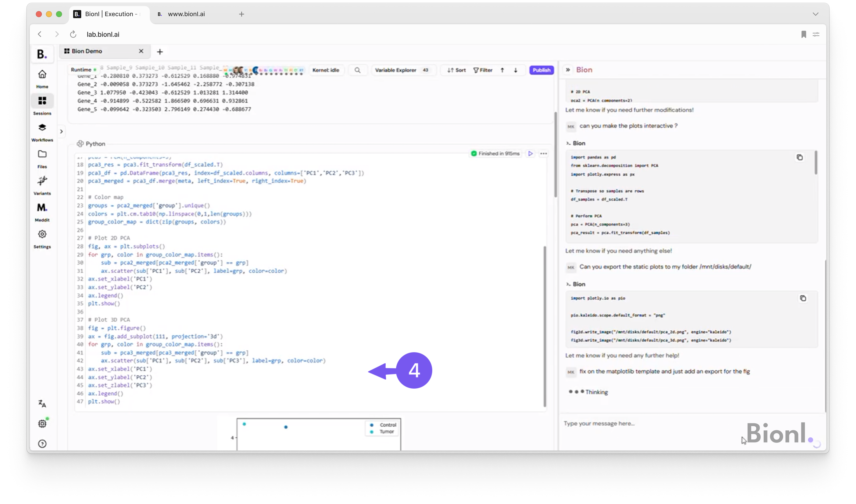Open the cell more options ellipsis

(544, 153)
